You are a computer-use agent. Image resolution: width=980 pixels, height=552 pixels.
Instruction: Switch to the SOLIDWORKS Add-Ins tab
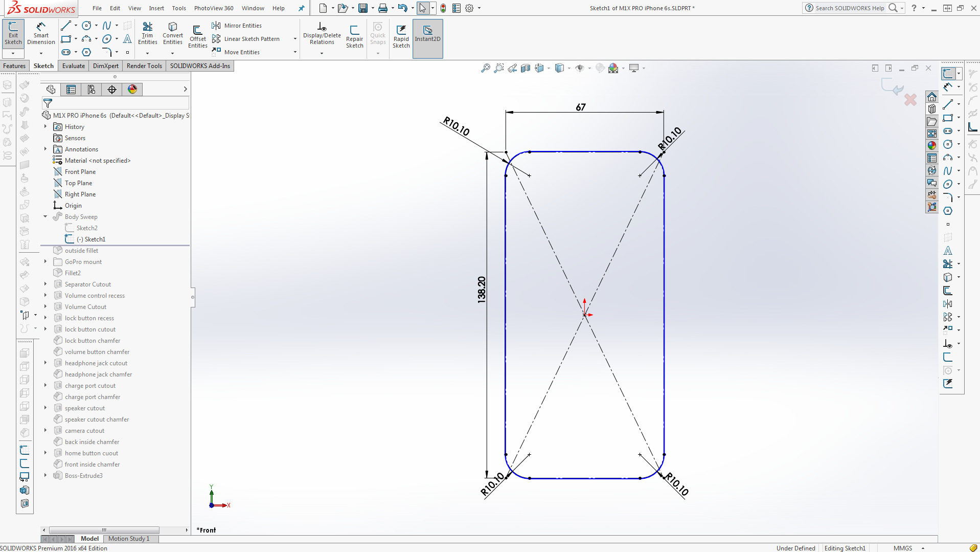(200, 66)
